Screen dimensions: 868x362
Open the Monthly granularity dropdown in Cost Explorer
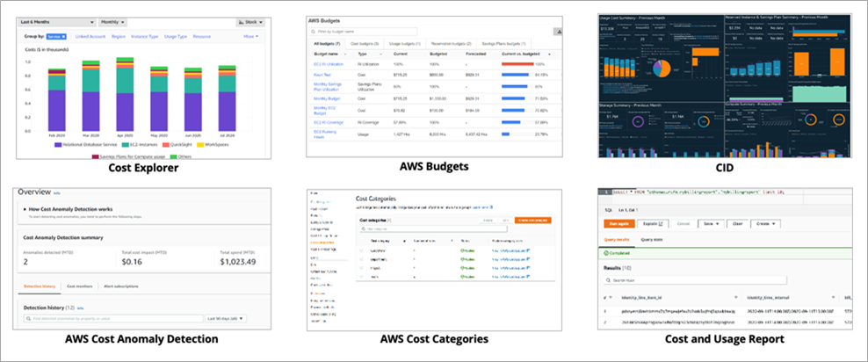point(112,22)
